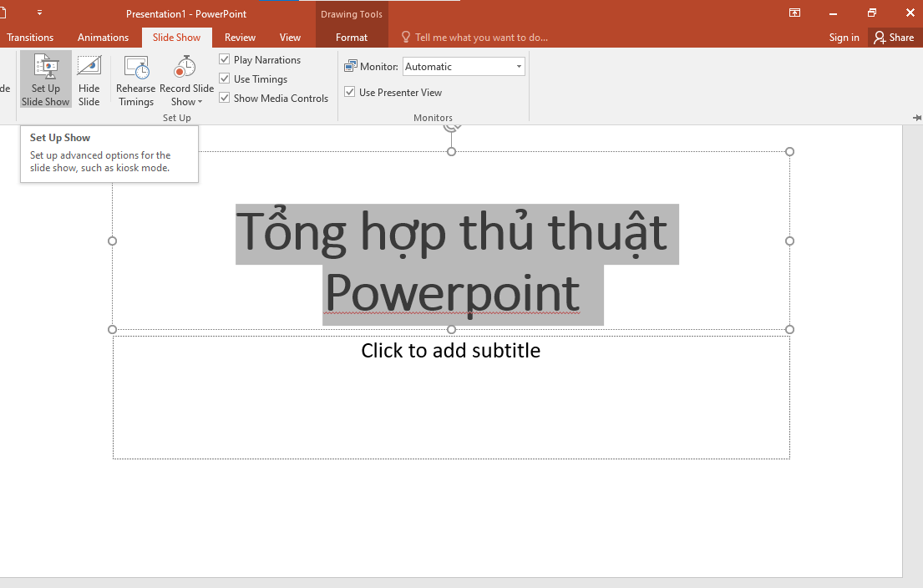Switch to Animations tab
923x588 pixels.
click(103, 37)
